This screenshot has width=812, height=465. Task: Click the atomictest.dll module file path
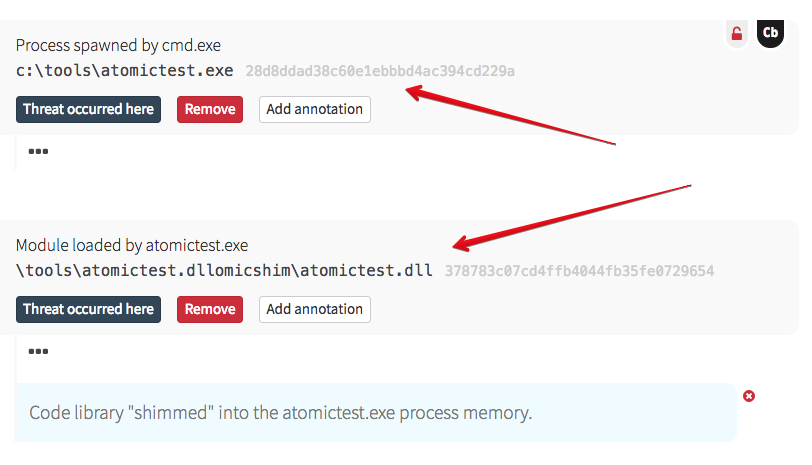click(225, 271)
